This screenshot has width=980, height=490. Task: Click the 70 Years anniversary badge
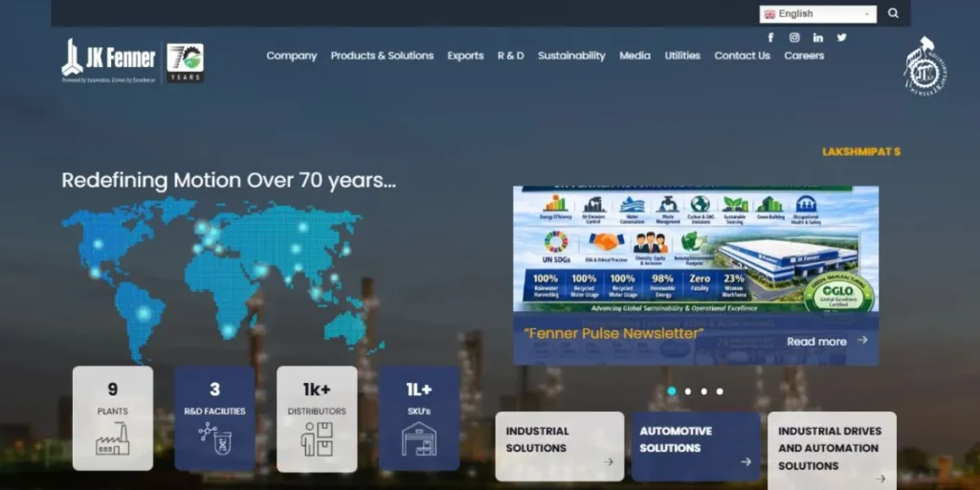tap(185, 62)
